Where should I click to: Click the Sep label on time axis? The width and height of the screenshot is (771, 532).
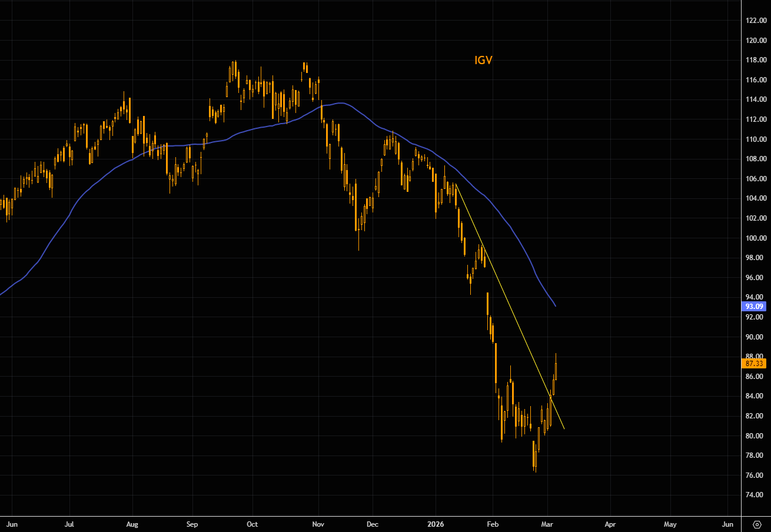(x=192, y=523)
